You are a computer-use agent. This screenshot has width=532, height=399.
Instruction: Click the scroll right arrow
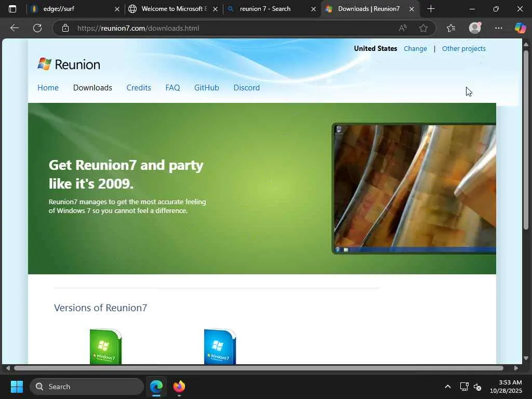[516, 368]
